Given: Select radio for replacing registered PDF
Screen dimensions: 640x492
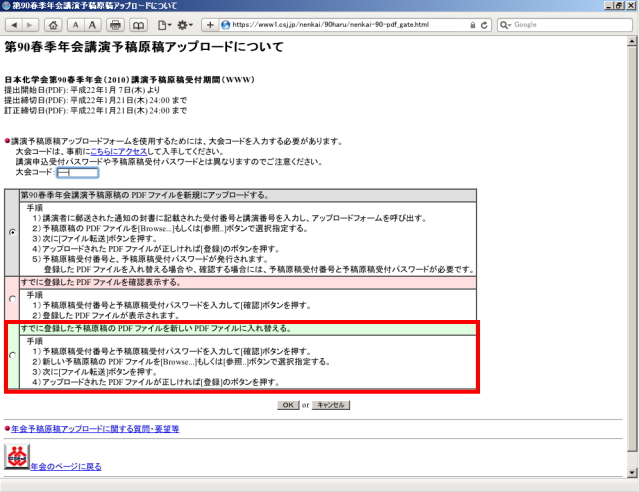Looking at the screenshot, I should pyautogui.click(x=12, y=355).
